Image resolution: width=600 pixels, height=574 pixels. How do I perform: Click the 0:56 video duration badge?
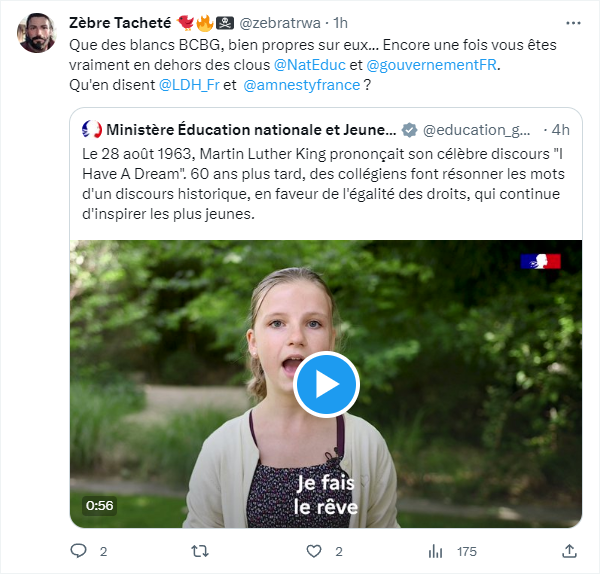pyautogui.click(x=99, y=506)
